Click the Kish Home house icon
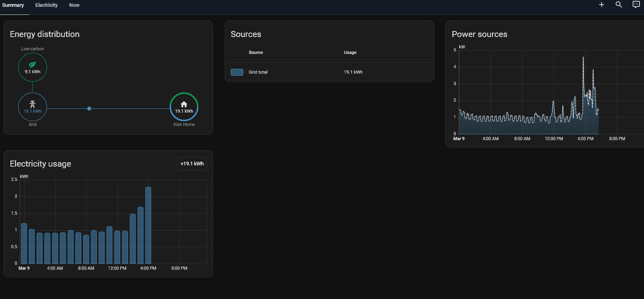Screen dimensions: 644x299 184,104
